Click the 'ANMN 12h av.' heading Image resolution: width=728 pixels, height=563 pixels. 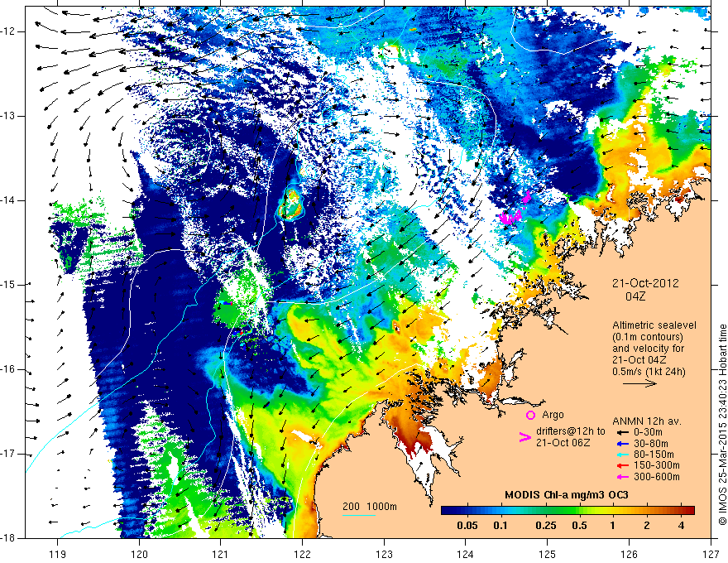coord(647,421)
